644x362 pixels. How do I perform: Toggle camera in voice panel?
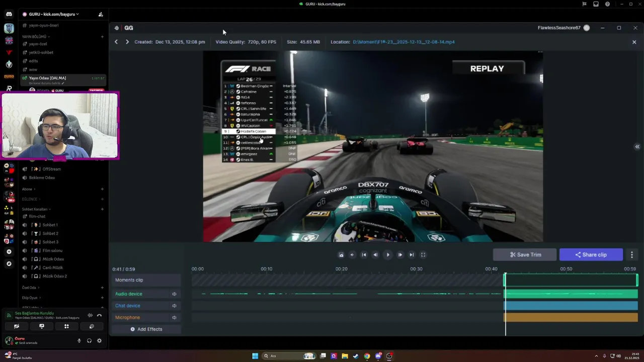(x=17, y=326)
